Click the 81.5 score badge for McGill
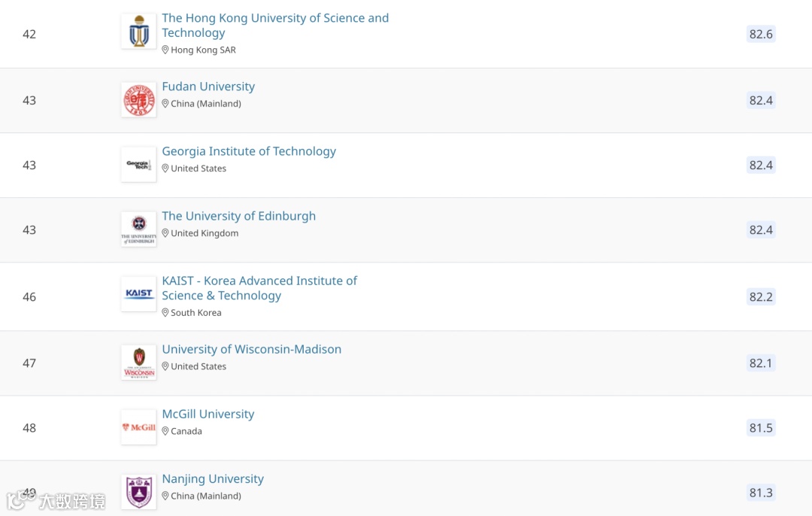Viewport: 812px width, 516px height. (760, 428)
